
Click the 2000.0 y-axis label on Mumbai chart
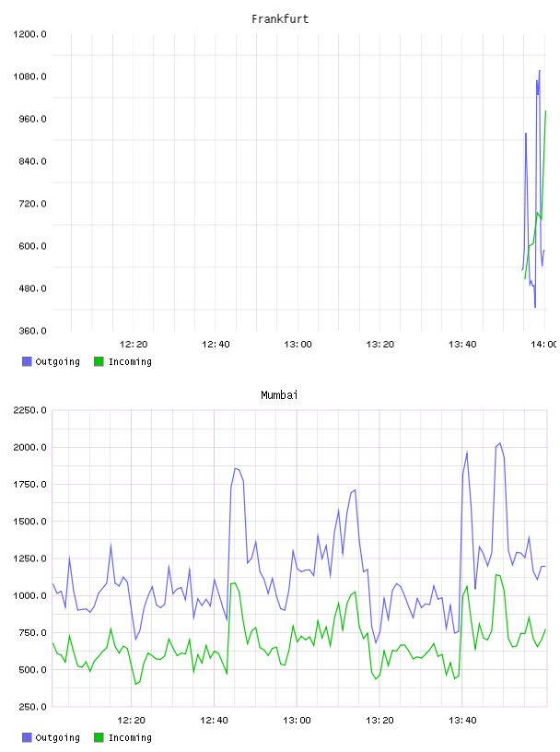point(29,448)
